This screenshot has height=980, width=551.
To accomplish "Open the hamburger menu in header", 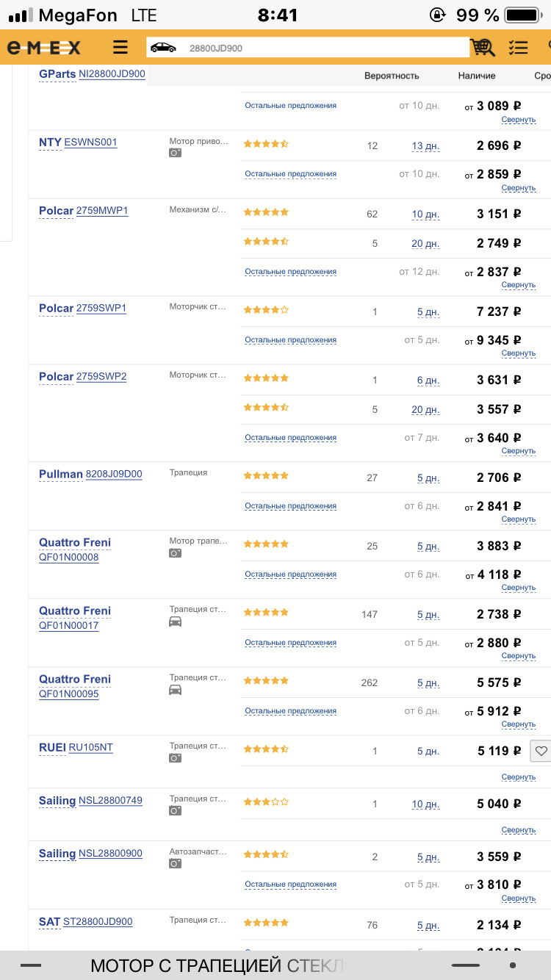I will (120, 48).
